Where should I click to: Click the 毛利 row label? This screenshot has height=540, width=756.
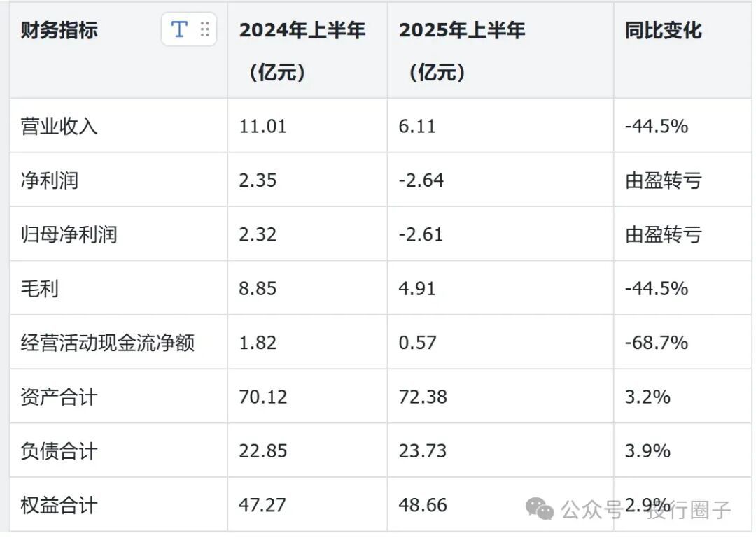coord(40,288)
